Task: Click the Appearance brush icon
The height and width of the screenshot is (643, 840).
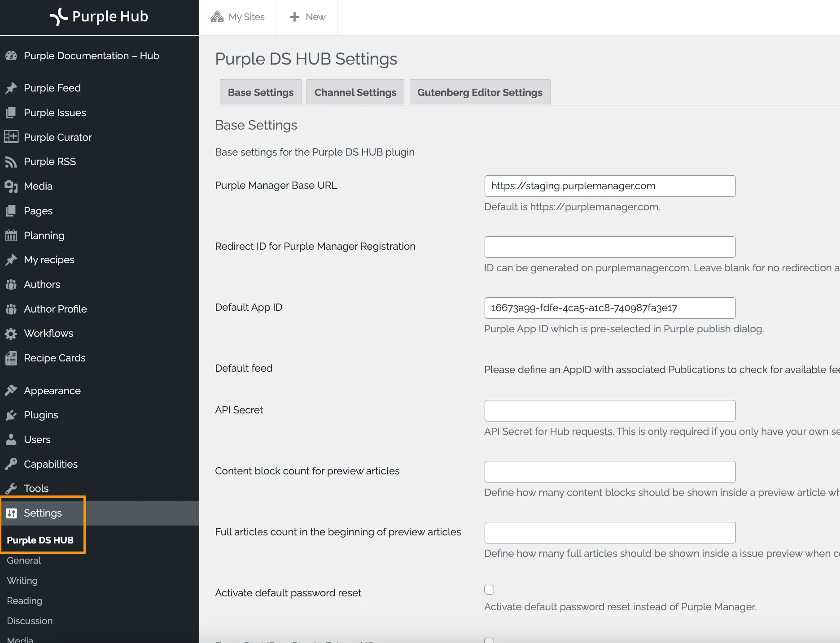Action: tap(11, 391)
